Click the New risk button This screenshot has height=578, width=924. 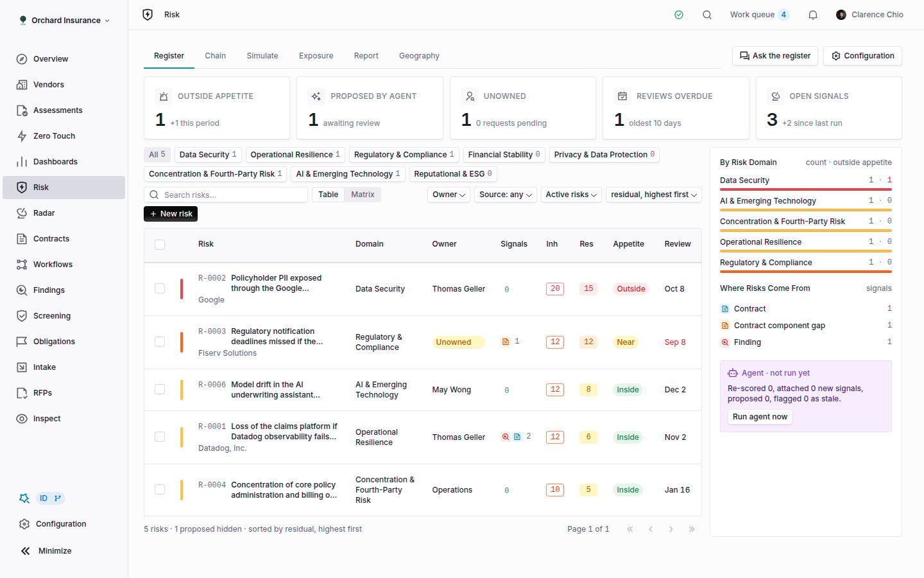tap(171, 214)
